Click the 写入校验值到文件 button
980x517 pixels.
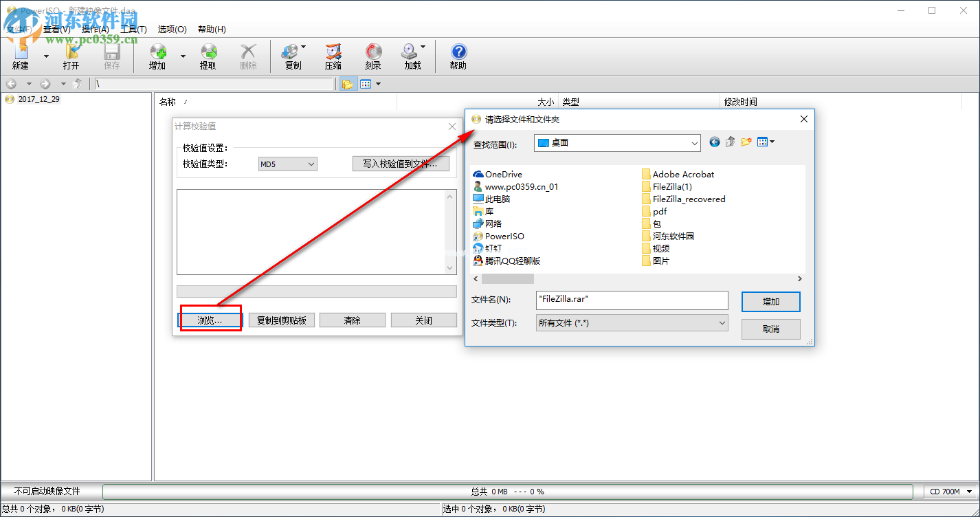(x=400, y=164)
